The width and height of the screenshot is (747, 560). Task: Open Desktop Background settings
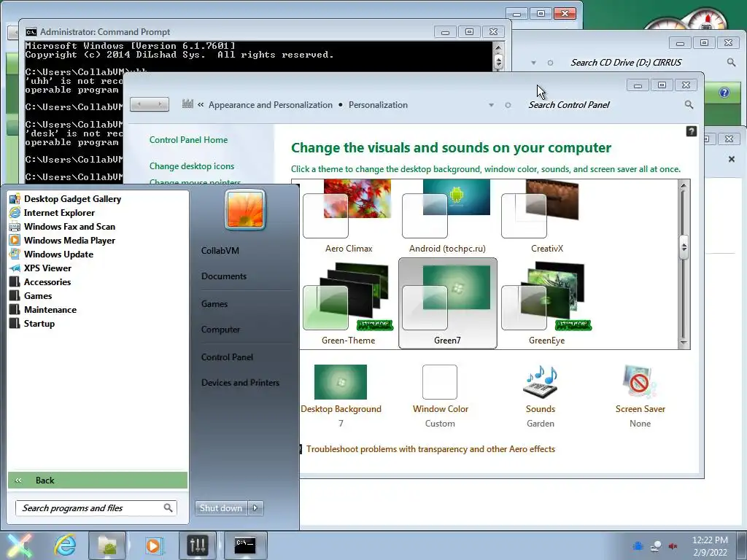pyautogui.click(x=341, y=396)
